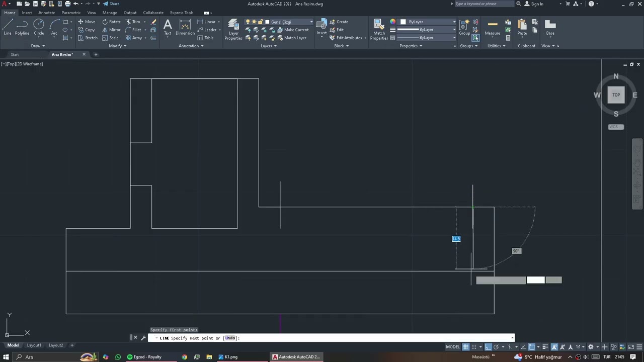
Task: Expand the Draw panel dropdown
Action: (38, 46)
